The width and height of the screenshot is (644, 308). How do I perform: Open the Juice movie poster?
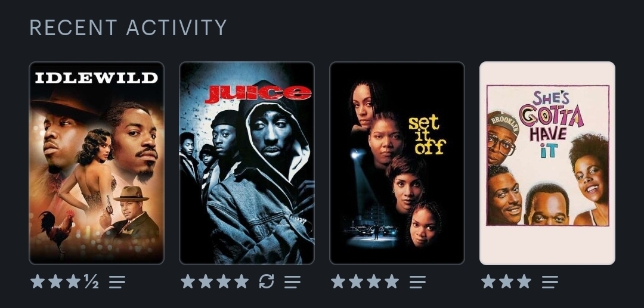(x=247, y=163)
